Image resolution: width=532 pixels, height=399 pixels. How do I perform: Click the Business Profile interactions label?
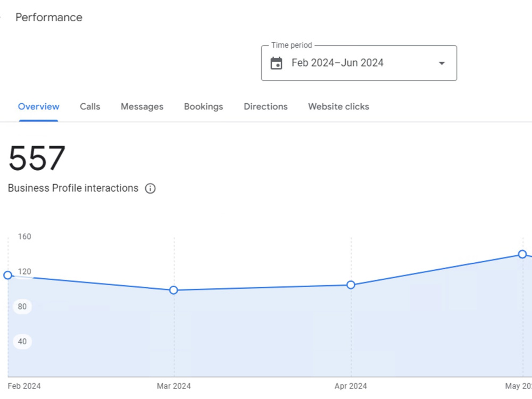click(73, 188)
